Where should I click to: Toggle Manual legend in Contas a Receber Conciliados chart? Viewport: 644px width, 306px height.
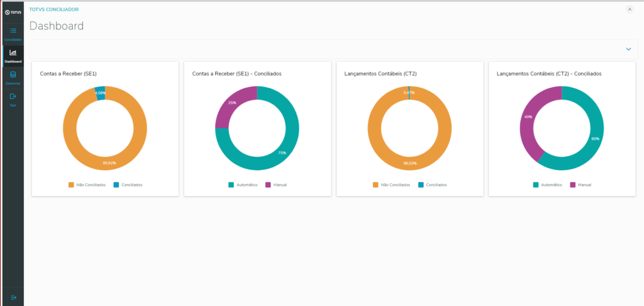point(276,185)
